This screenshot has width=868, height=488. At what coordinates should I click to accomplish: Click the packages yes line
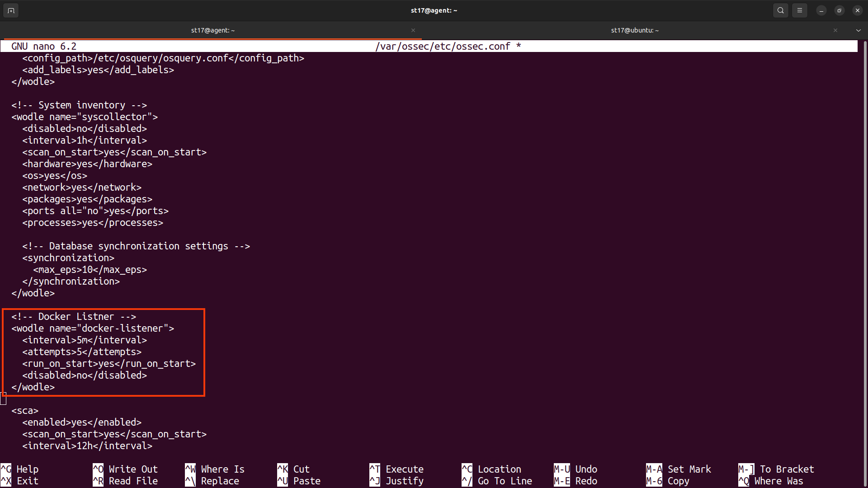[x=87, y=199]
